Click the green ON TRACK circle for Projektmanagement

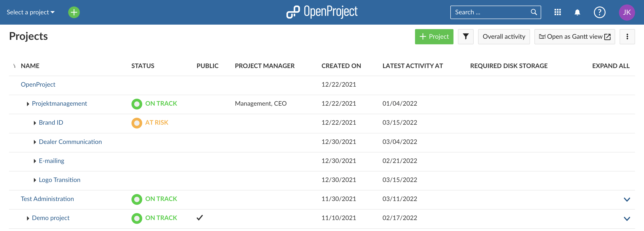[x=137, y=104]
